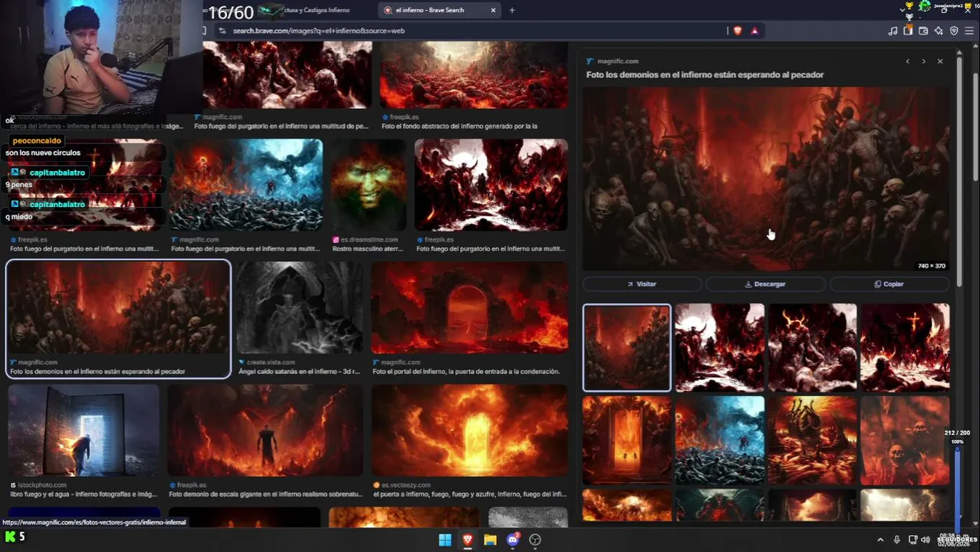Viewport: 980px width, 552px height.
Task: Click the Visitar button
Action: [642, 284]
